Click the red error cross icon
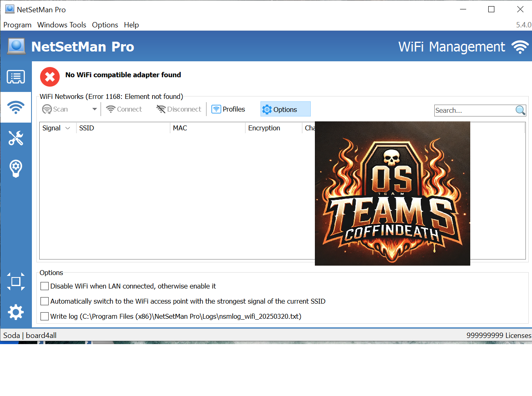Image resolution: width=532 pixels, height=396 pixels. pos(50,77)
